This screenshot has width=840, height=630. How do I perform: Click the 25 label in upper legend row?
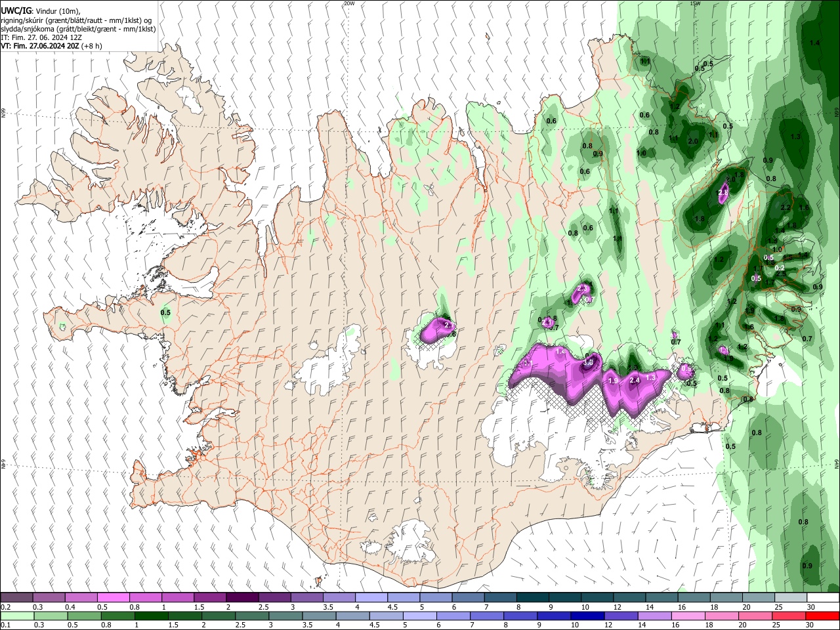(778, 607)
